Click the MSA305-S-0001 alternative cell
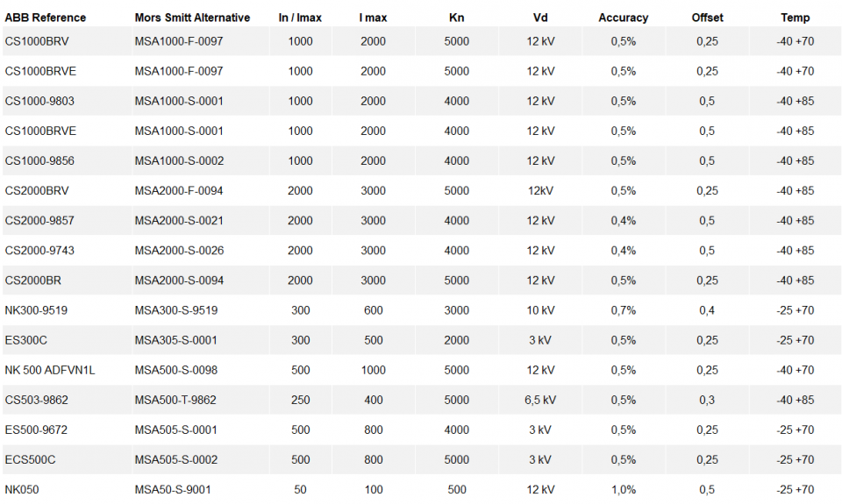 pyautogui.click(x=175, y=340)
